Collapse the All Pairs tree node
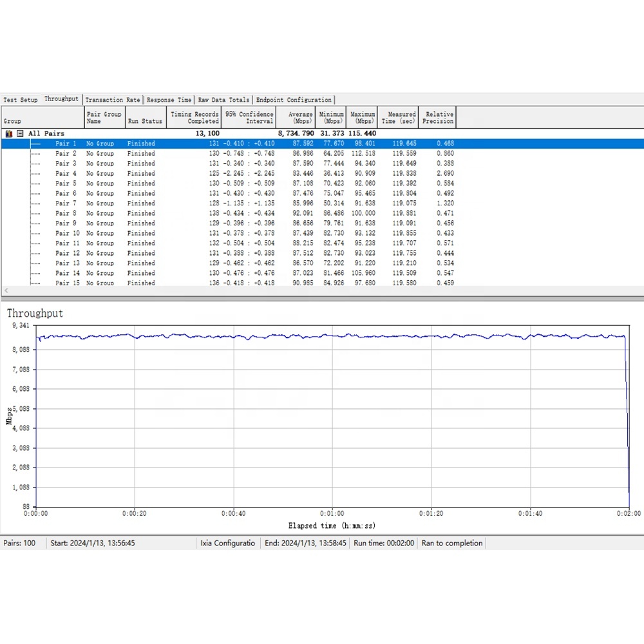Screen dimensions: 644x644 point(20,133)
